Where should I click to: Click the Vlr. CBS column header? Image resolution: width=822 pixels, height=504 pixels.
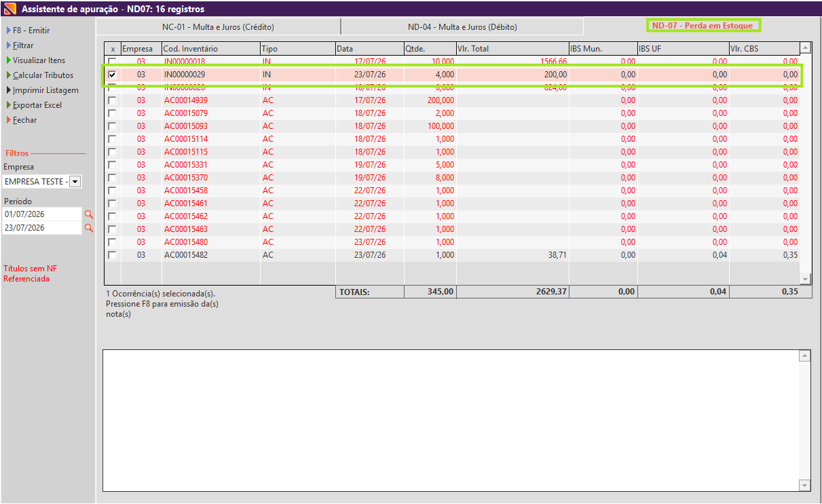(764, 49)
